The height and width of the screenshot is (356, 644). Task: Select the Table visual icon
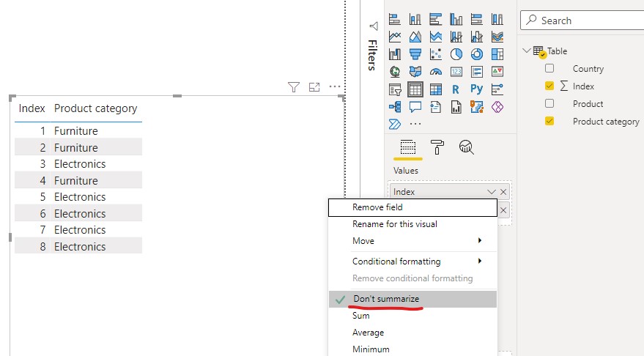(415, 89)
